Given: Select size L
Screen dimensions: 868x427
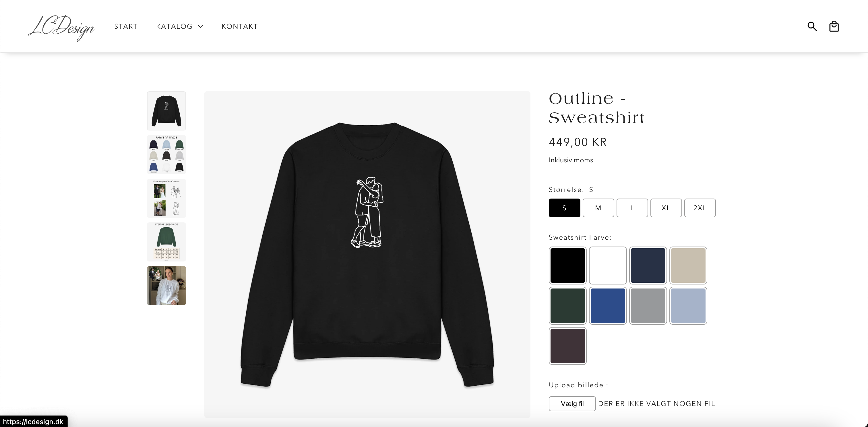Looking at the screenshot, I should tap(632, 208).
